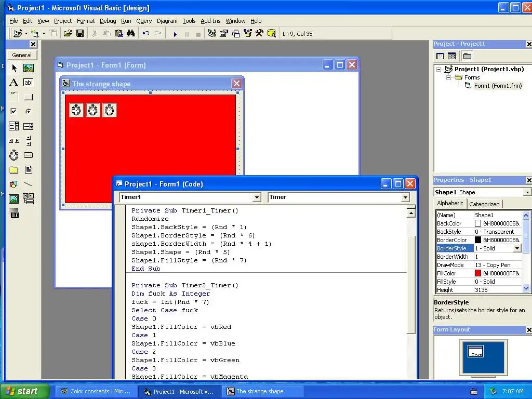The width and height of the screenshot is (532, 399).
Task: Click the Open Project folder icon
Action: click(68, 33)
